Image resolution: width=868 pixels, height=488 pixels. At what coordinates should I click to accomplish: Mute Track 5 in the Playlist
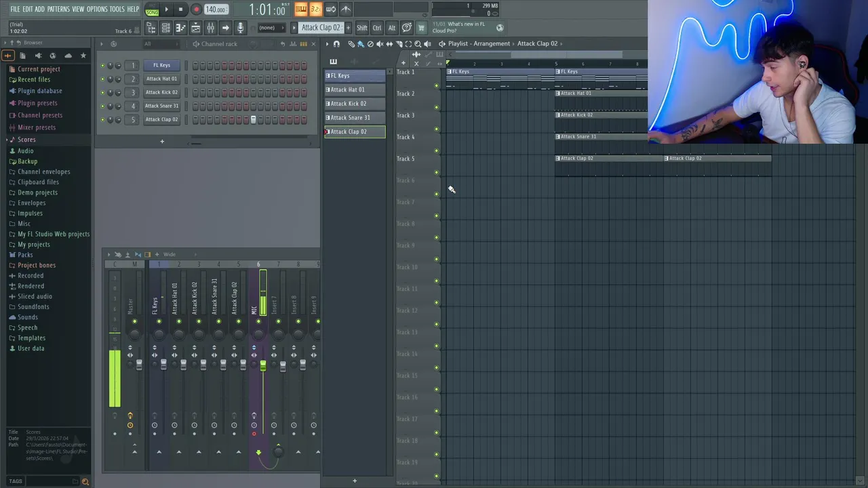click(436, 172)
